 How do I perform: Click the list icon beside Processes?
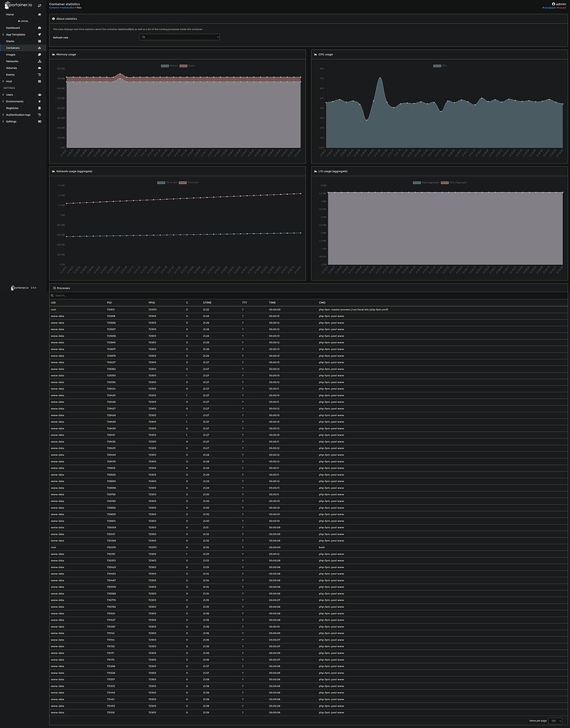tap(54, 288)
